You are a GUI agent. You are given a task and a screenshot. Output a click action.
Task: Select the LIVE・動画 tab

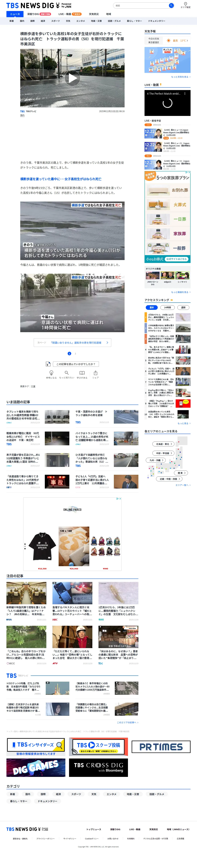click(x=70, y=14)
